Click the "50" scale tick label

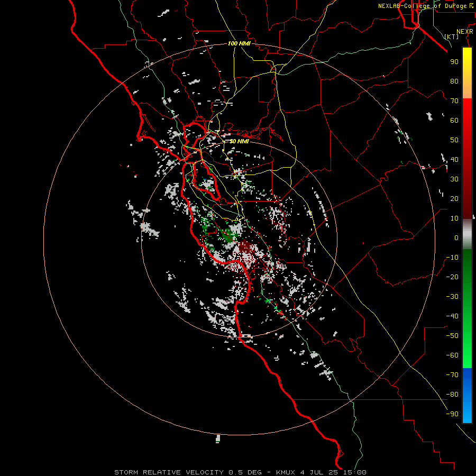click(x=454, y=140)
